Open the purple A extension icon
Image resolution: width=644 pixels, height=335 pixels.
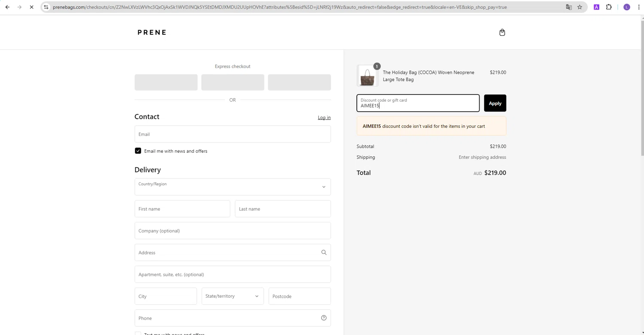tap(596, 7)
